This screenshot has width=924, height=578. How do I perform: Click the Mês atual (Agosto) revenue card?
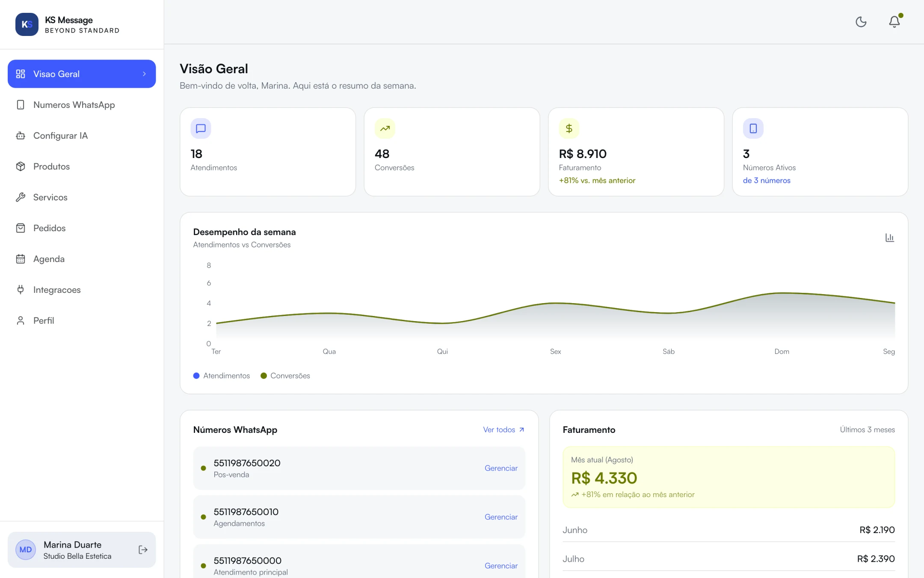click(x=729, y=477)
